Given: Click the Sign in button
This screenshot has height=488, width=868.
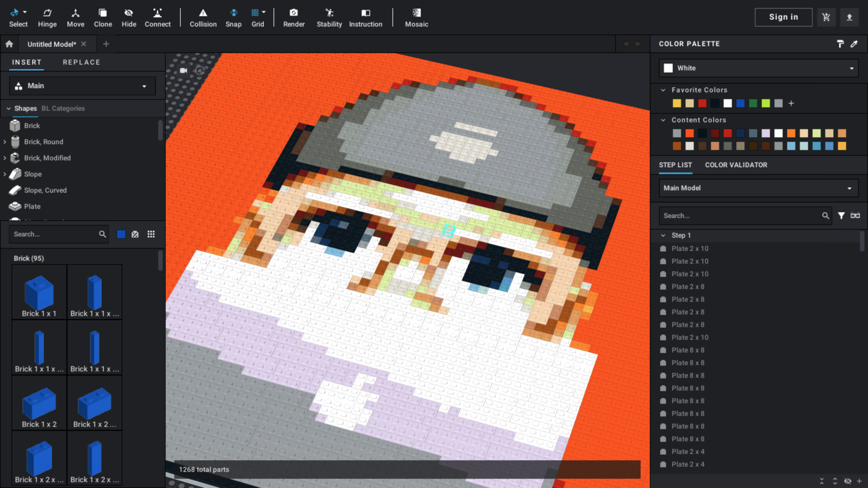Looking at the screenshot, I should [x=783, y=17].
